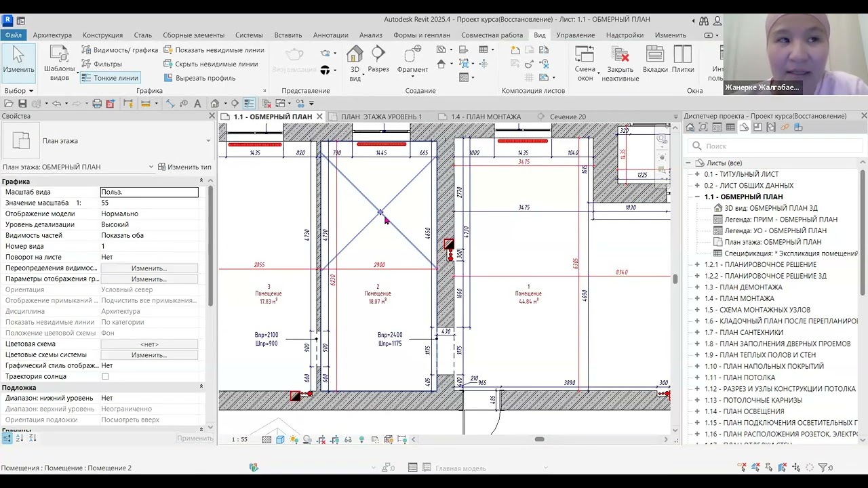Open the Цветовая схема <нет> selector
Image resolution: width=868 pixels, height=488 pixels.
pyautogui.click(x=149, y=344)
